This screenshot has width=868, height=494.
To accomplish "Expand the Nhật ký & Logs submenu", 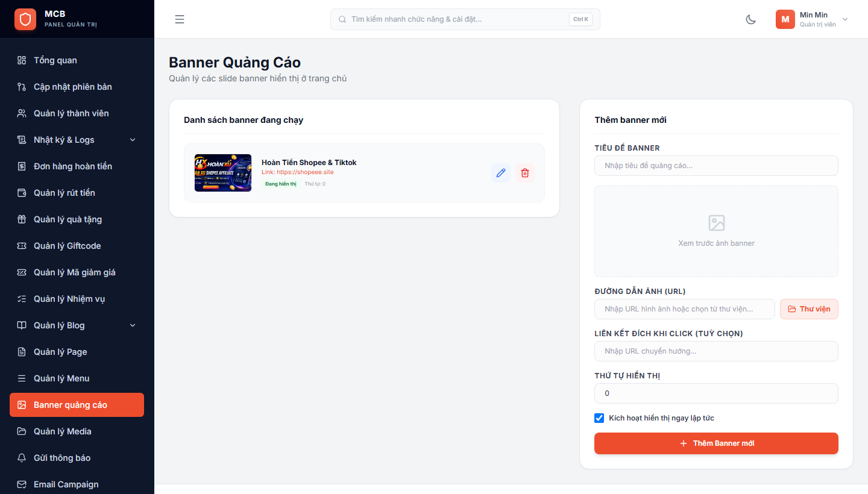I will (77, 140).
